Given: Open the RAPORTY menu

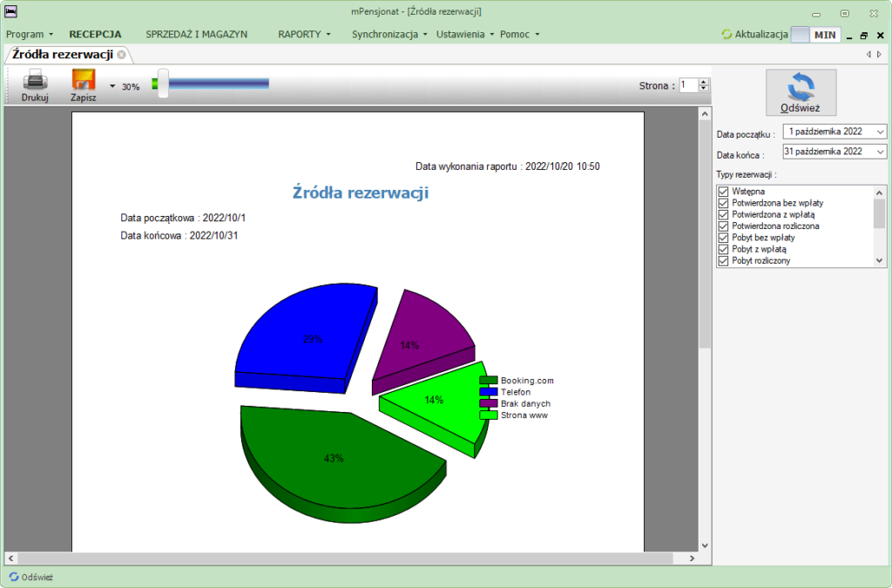Looking at the screenshot, I should click(304, 34).
